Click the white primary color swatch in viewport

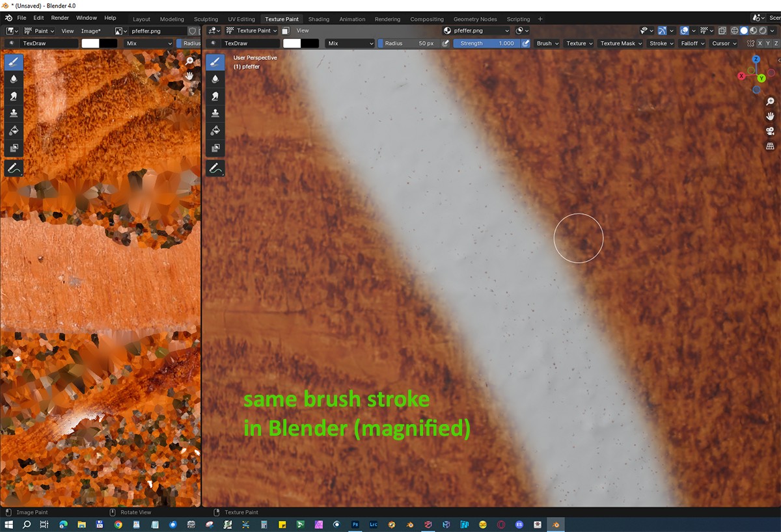coord(292,44)
